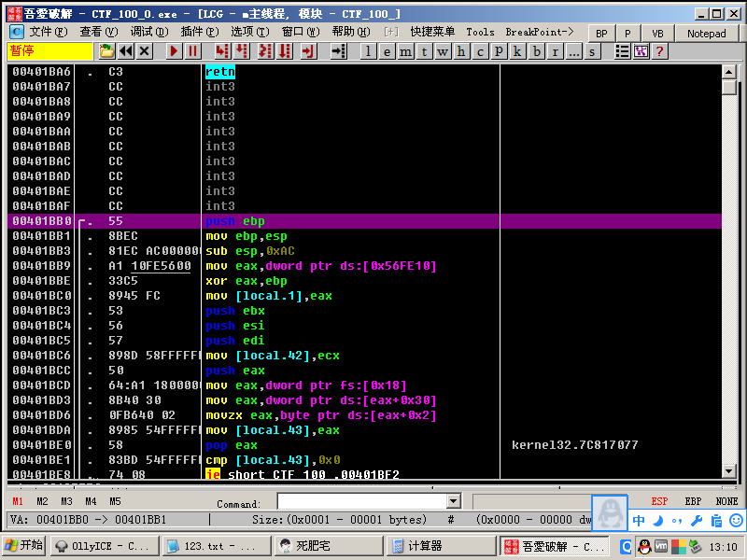
Task: Open the 'm' memory map window
Action: pyautogui.click(x=405, y=51)
